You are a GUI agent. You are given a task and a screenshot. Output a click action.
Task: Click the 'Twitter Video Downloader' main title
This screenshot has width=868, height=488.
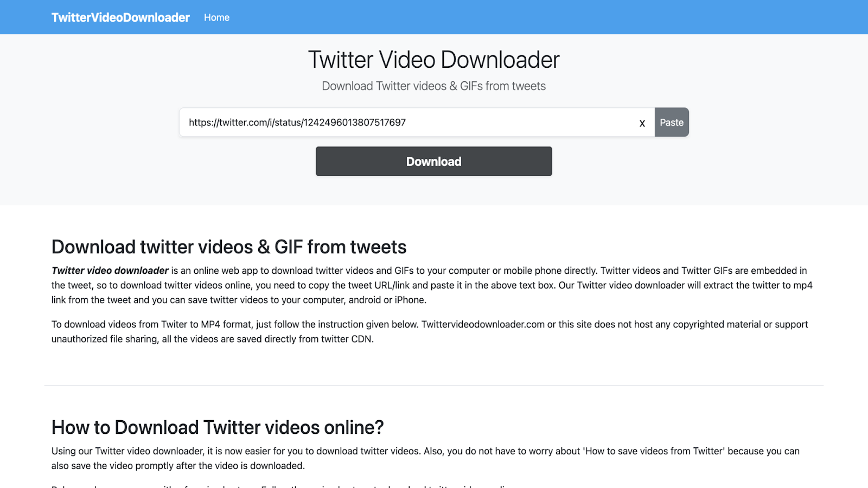434,60
